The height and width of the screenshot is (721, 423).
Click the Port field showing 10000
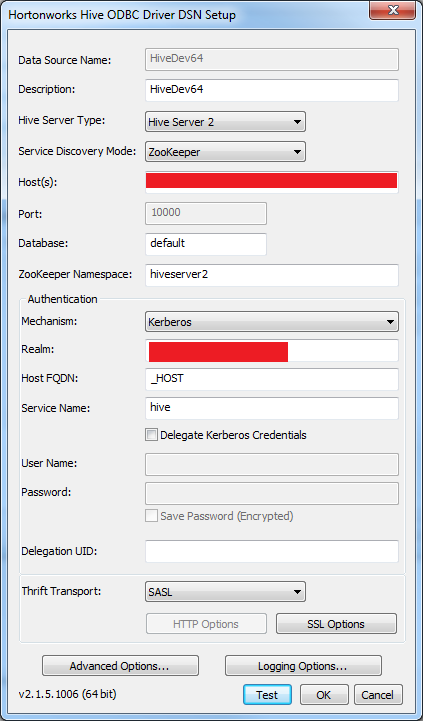click(206, 213)
